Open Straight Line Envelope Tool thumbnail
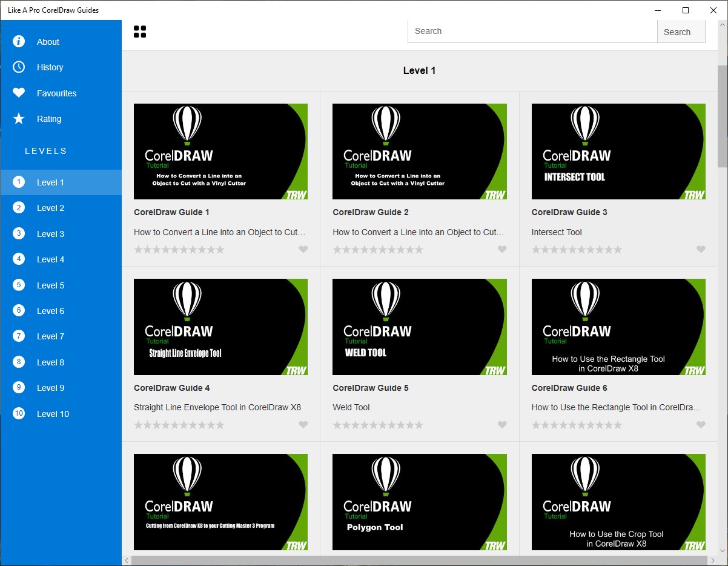 tap(220, 327)
